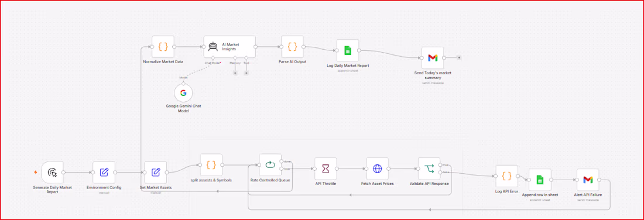Click the done output of Rate Controlled Queue
The width and height of the screenshot is (644, 220).
[282, 161]
